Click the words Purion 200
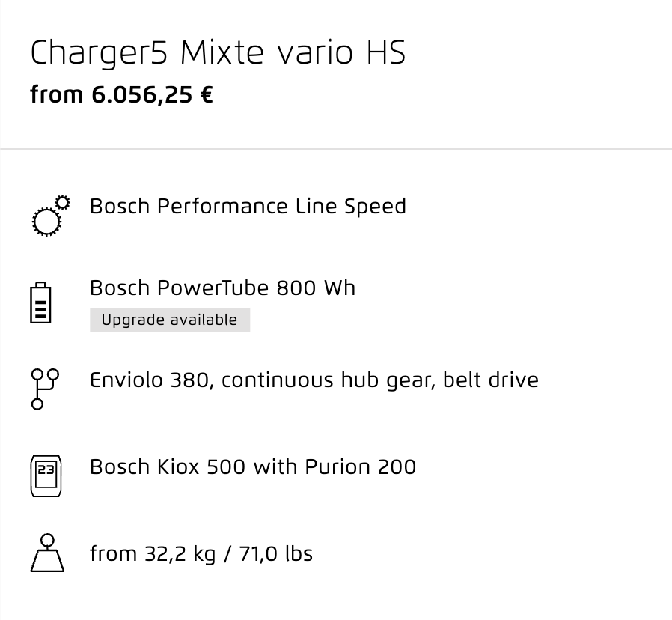 point(361,466)
